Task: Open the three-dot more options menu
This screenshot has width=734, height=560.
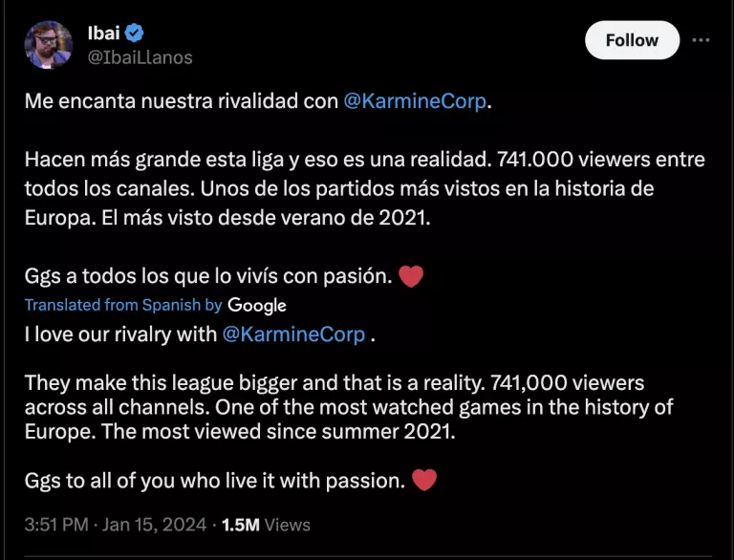Action: click(x=701, y=40)
